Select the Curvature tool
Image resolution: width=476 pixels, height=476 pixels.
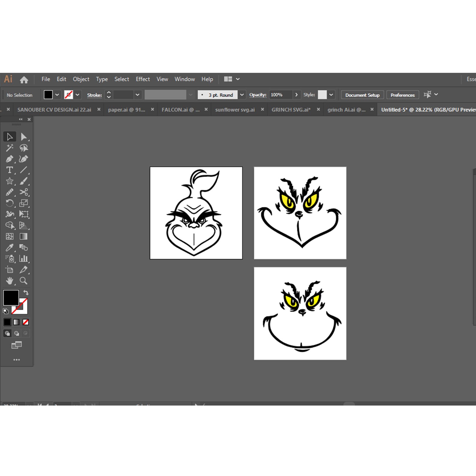tap(24, 159)
